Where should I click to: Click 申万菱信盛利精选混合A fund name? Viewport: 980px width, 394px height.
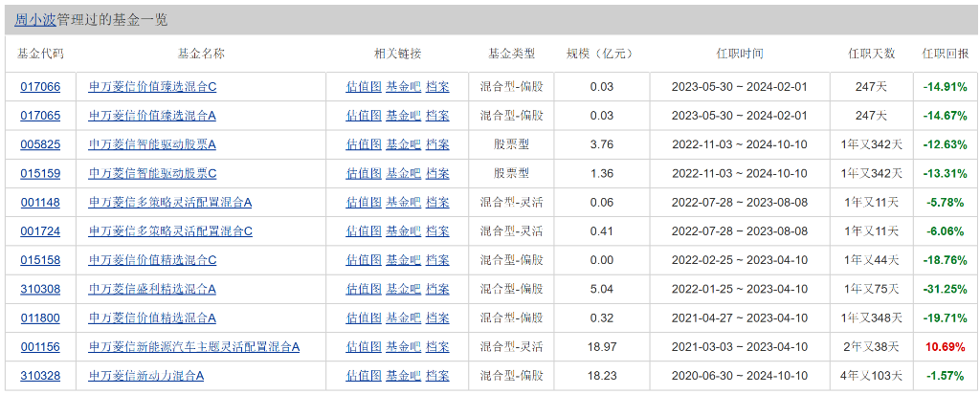click(x=152, y=289)
